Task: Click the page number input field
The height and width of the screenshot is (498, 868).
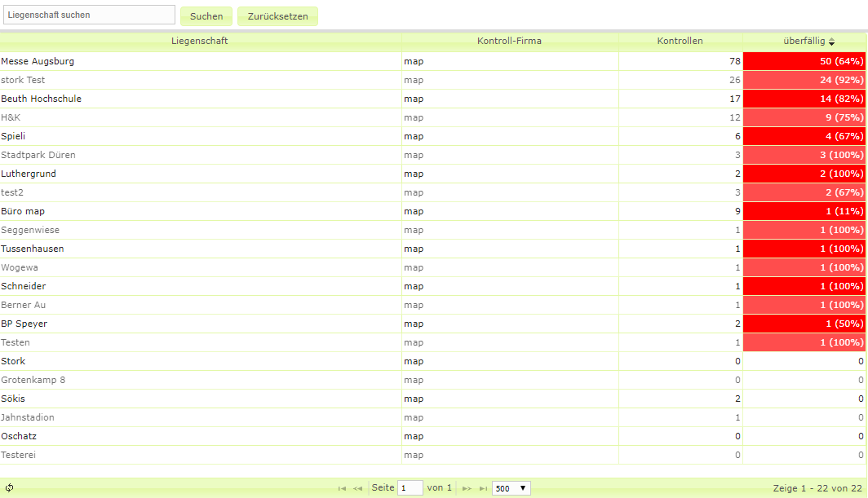Action: [410, 488]
